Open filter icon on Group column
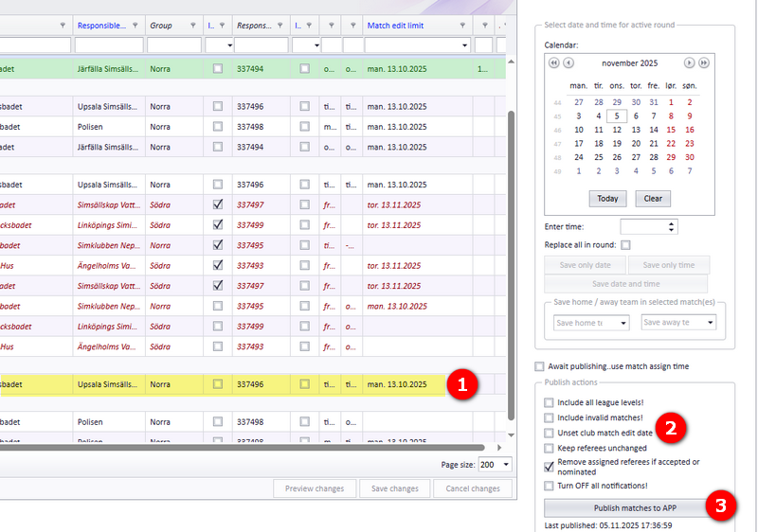This screenshot has height=532, width=758. [192, 26]
